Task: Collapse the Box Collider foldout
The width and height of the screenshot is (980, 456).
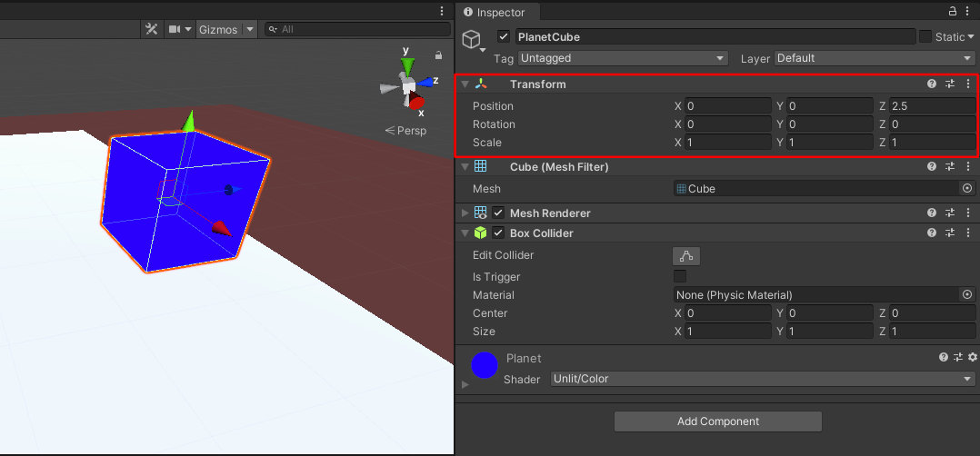Action: [x=465, y=233]
